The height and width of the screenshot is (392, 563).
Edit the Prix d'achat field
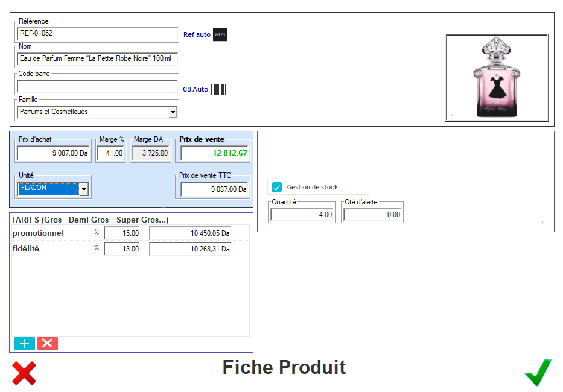tap(54, 153)
